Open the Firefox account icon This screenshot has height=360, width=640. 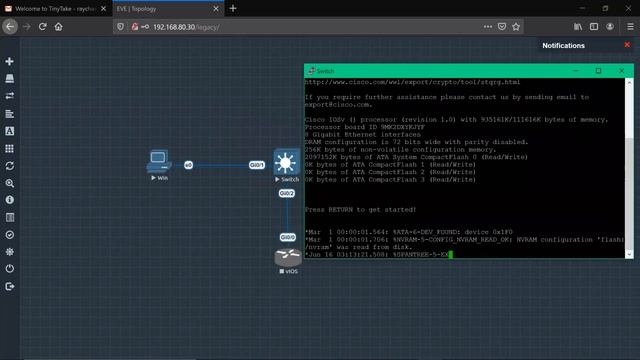(x=610, y=27)
